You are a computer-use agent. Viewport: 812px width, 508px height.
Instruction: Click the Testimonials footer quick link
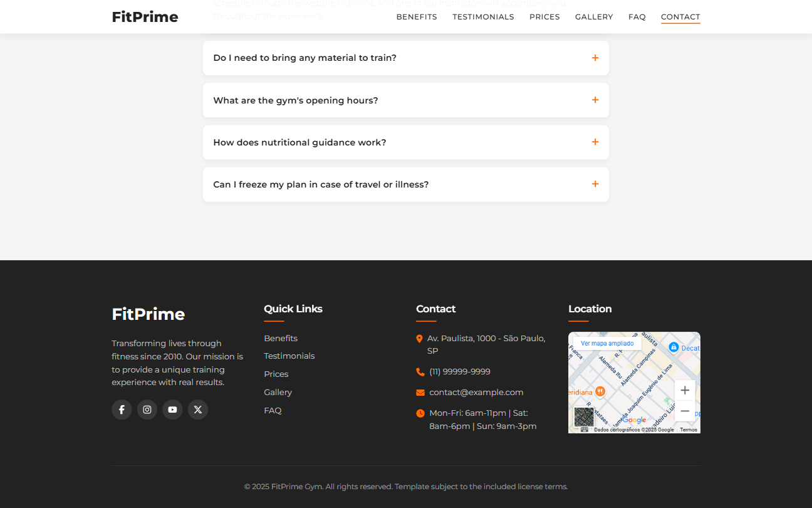(x=289, y=356)
